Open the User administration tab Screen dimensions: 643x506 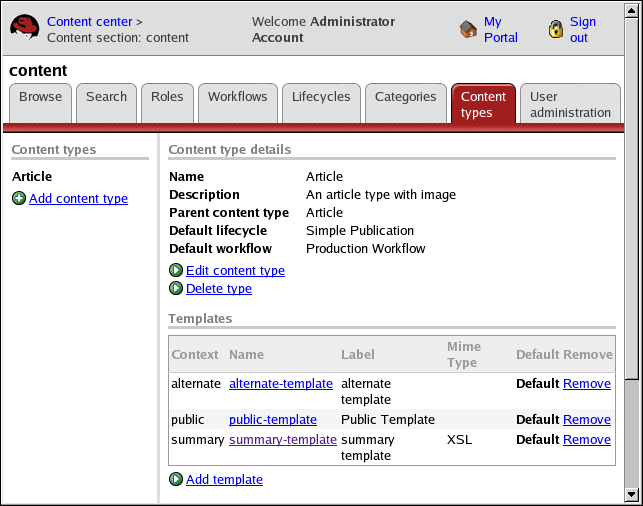point(570,104)
